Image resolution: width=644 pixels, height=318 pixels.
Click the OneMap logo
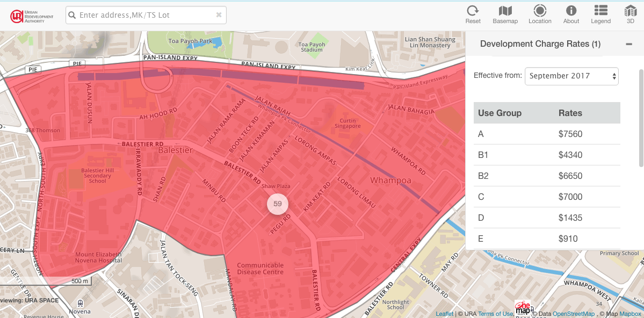522,308
